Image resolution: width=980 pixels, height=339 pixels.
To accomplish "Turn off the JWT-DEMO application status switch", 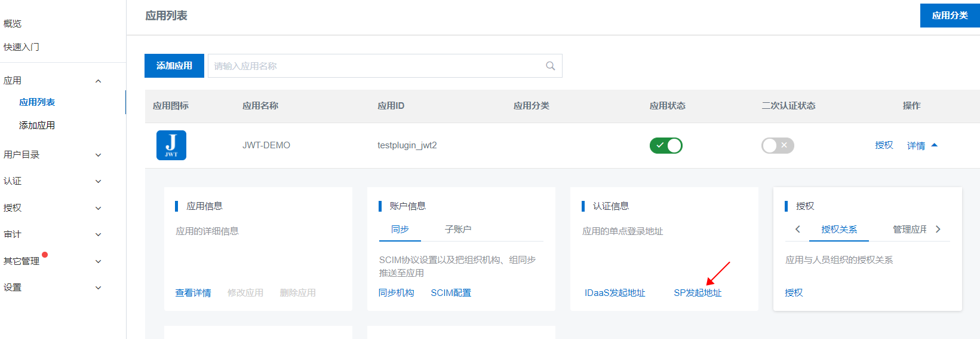I will 666,145.
